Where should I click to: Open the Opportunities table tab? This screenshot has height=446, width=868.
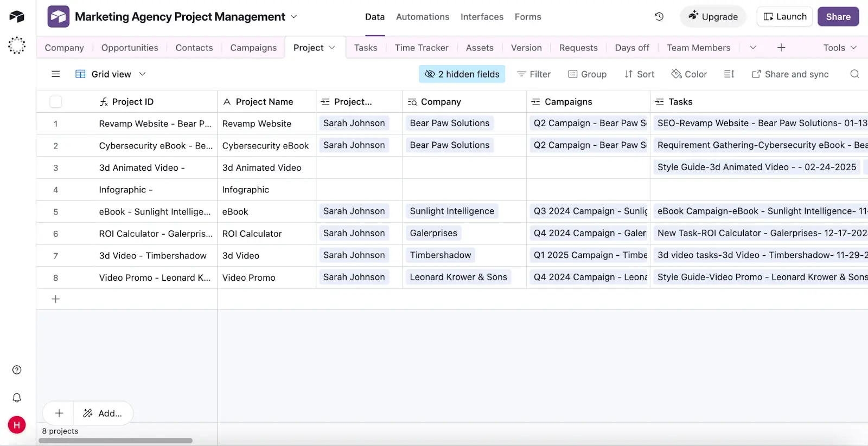tap(130, 48)
